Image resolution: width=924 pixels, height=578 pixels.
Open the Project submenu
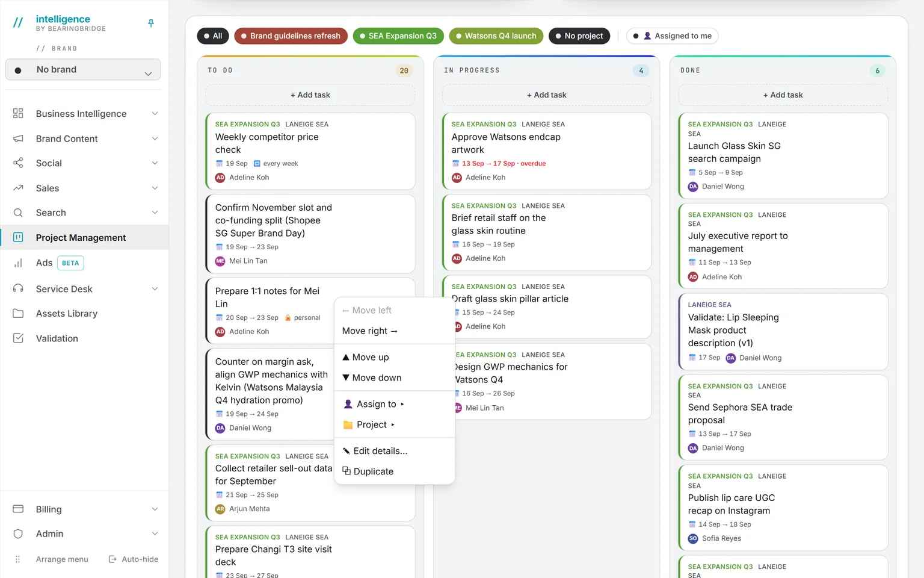tap(395, 424)
